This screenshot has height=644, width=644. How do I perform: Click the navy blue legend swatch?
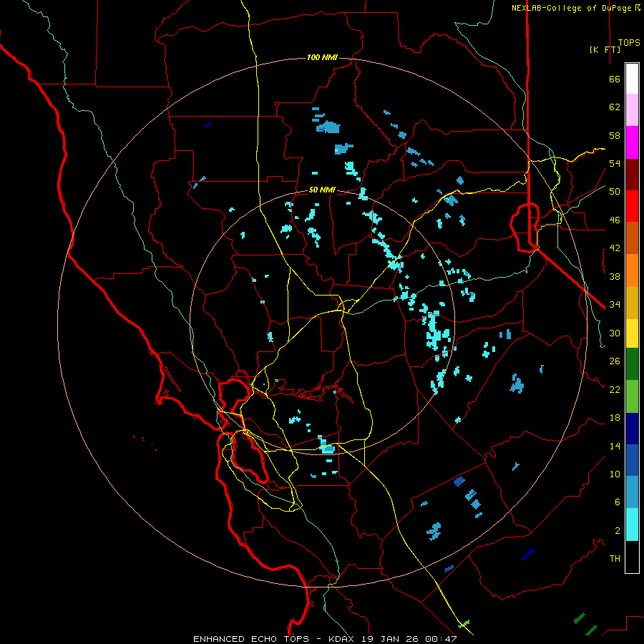632,429
